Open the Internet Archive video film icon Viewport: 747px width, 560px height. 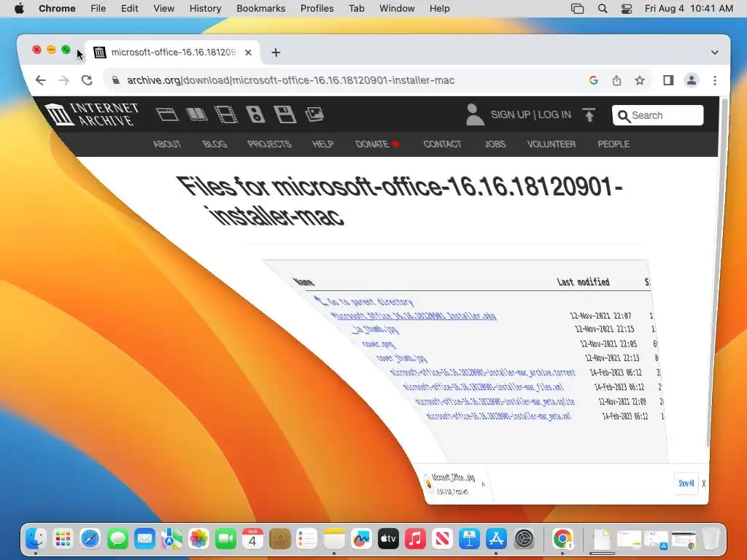point(226,114)
